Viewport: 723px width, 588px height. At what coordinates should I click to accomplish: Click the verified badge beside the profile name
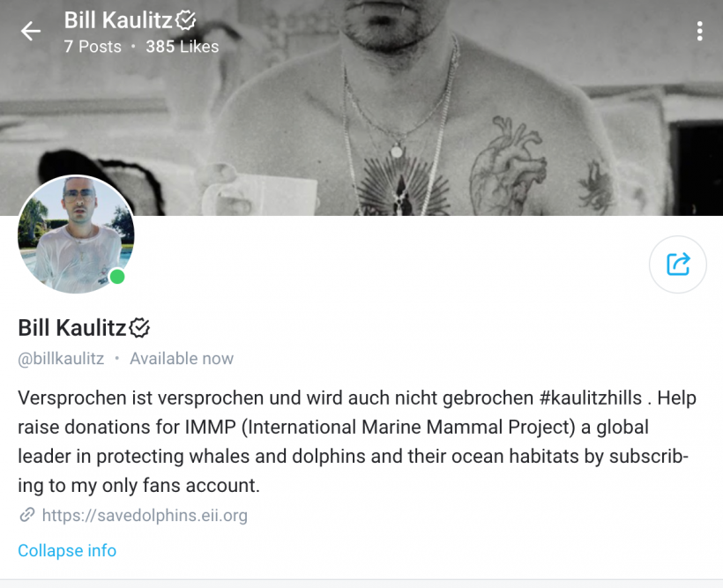click(139, 328)
